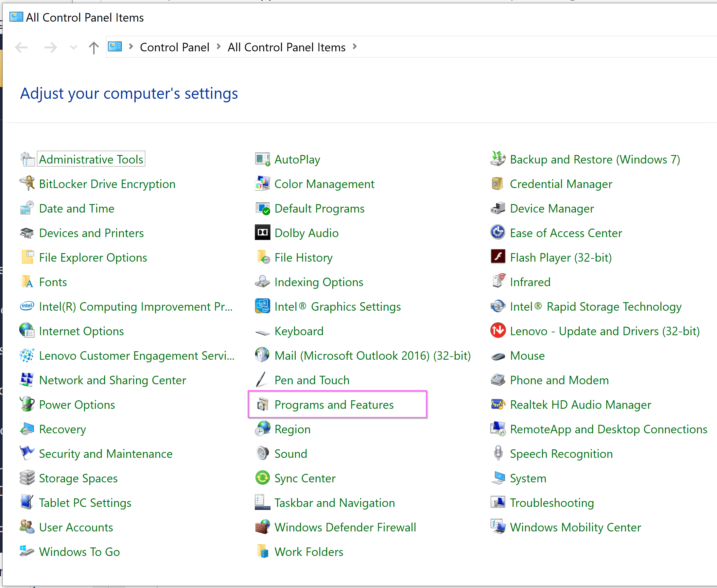717x588 pixels.
Task: Click the User Accounts icon
Action: [x=27, y=527]
